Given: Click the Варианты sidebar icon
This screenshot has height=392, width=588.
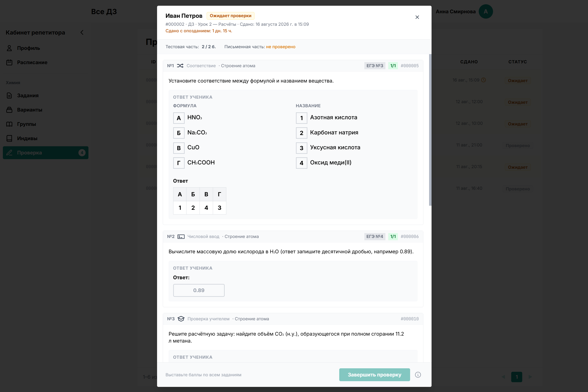Looking at the screenshot, I should pos(9,110).
